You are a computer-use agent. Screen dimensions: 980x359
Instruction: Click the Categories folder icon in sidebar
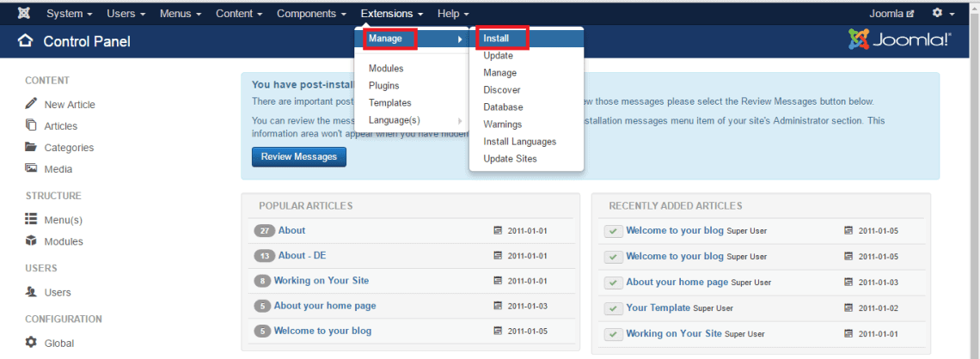click(31, 147)
